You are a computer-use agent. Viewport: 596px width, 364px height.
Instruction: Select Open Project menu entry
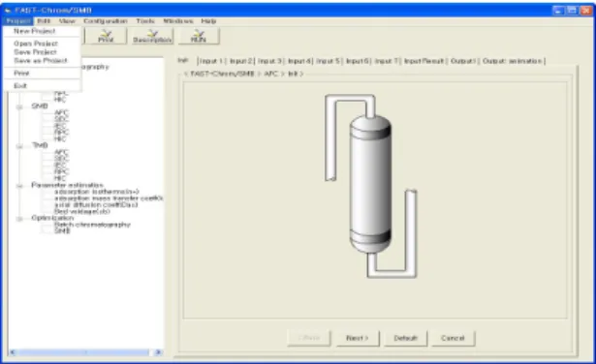click(x=36, y=44)
